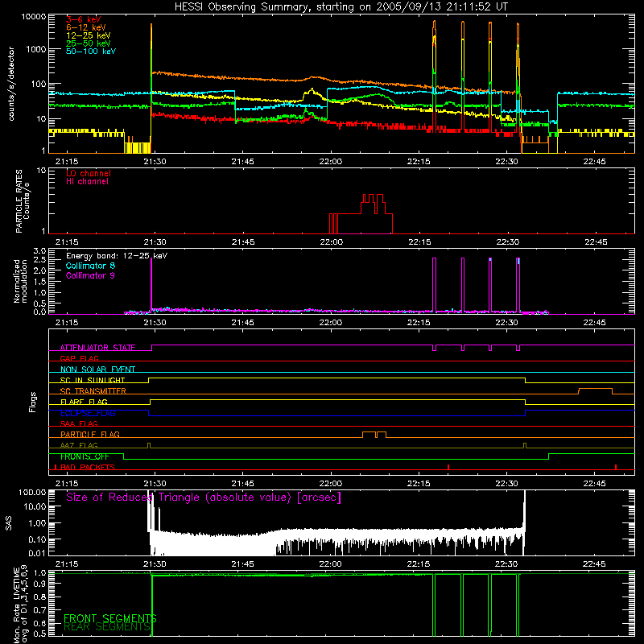Select the 25-50 keV legend label
Screen dimensions: 644x644
(x=88, y=43)
